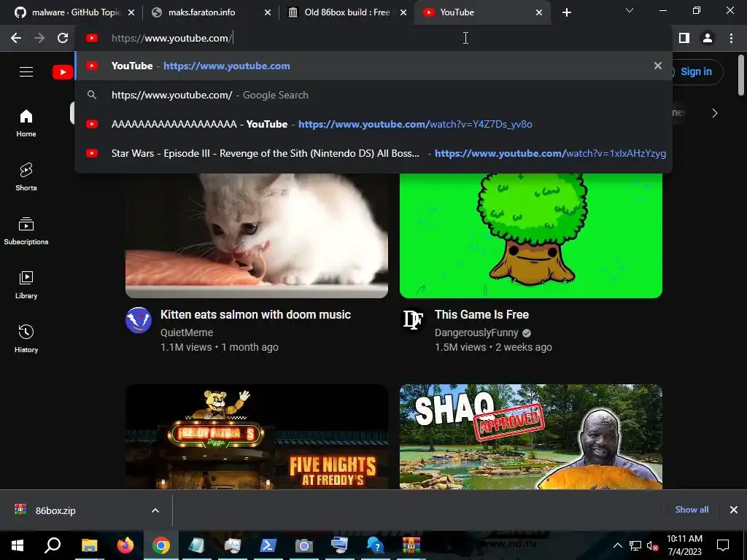Show hidden system tray icons

[617, 545]
